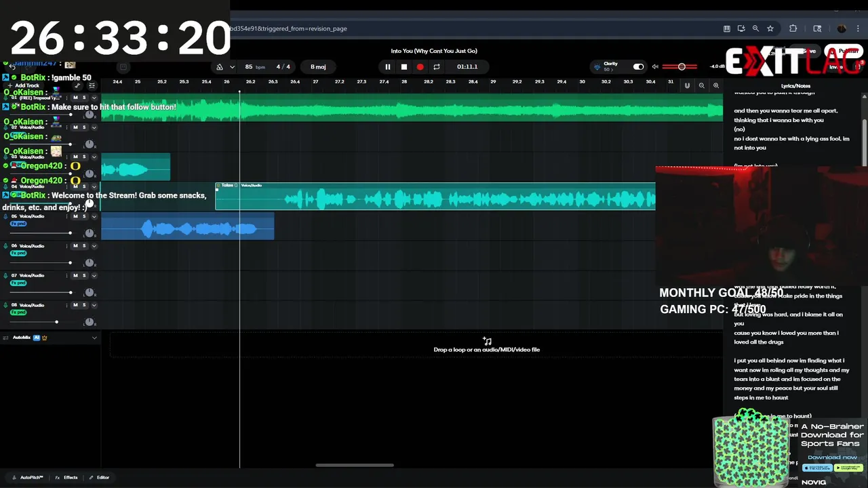The image size is (868, 488).
Task: Solo track 07 Voice/Audio
Action: pos(84,276)
